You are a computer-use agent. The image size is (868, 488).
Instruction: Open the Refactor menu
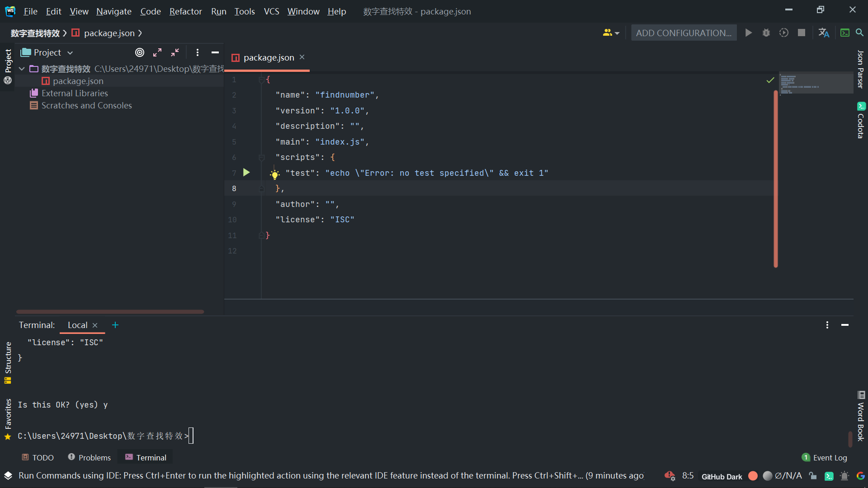[185, 11]
